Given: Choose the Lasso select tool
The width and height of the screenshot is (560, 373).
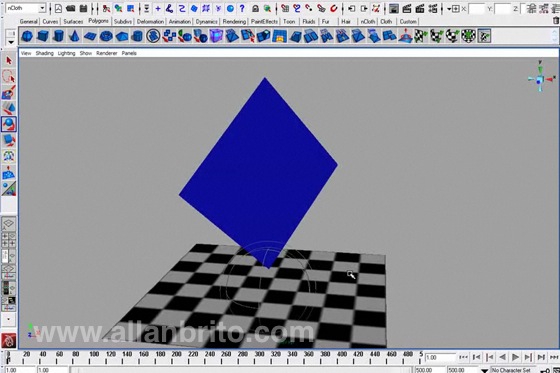Looking at the screenshot, I should (9, 76).
